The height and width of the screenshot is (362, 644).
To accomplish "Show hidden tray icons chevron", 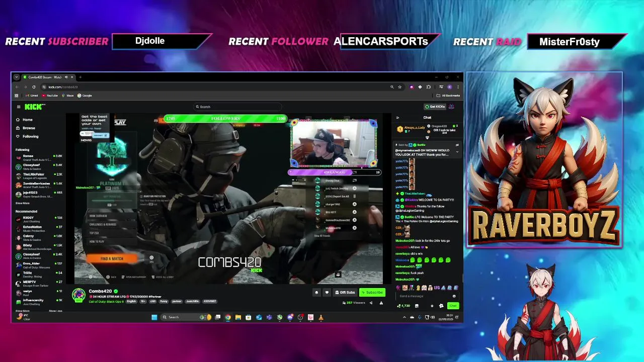I will (405, 317).
